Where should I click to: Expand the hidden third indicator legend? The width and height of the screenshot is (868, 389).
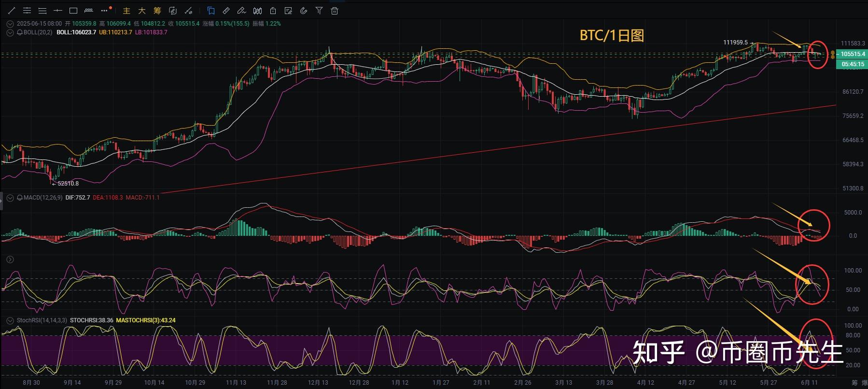click(10, 259)
